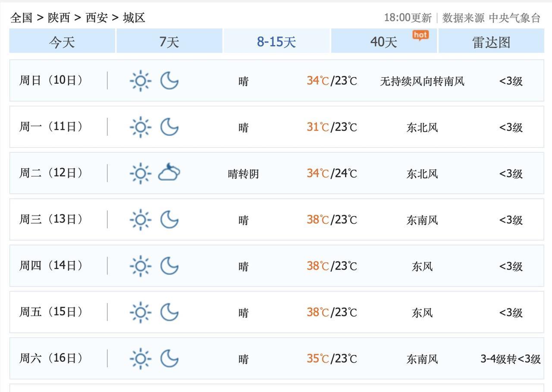
Task: Click the sun icon for Friday 15th
Action: click(x=140, y=312)
